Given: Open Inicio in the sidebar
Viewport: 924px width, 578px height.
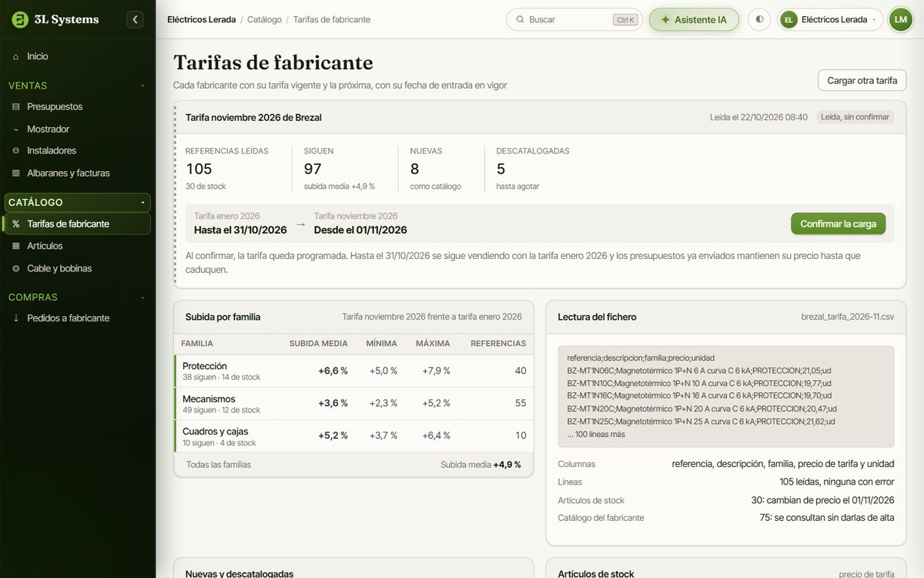Looking at the screenshot, I should pos(77,56).
